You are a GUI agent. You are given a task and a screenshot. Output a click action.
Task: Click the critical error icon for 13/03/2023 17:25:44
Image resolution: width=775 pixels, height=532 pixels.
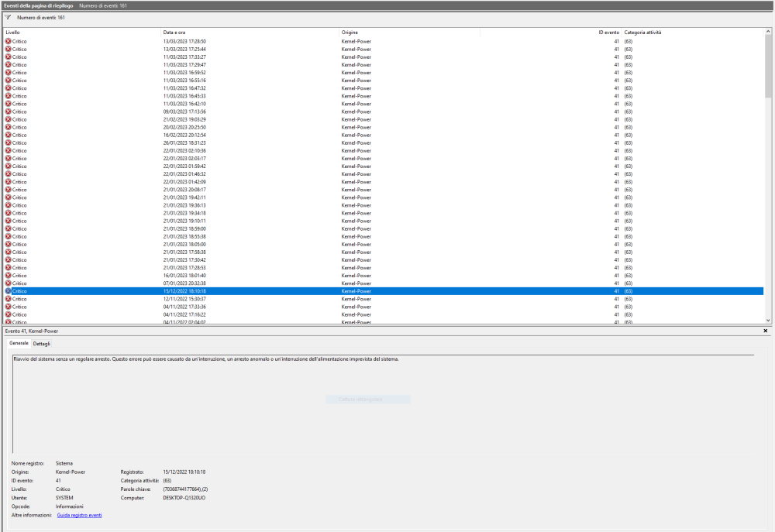coord(8,49)
